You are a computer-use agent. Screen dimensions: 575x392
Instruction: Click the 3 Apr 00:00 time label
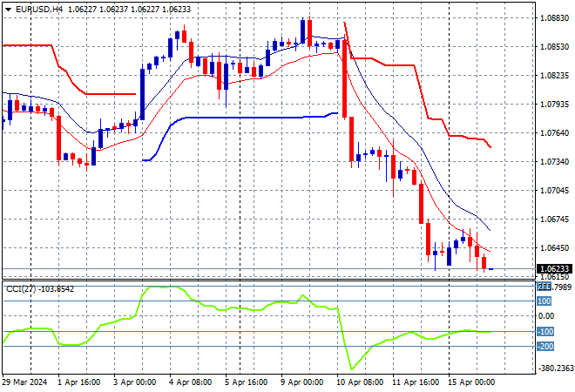click(x=134, y=382)
